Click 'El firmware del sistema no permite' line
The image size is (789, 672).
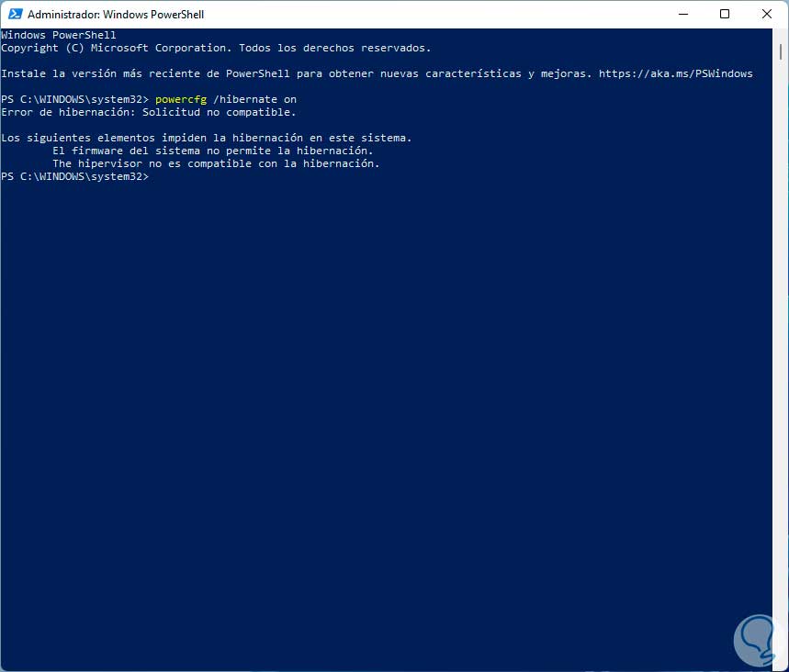coord(213,151)
